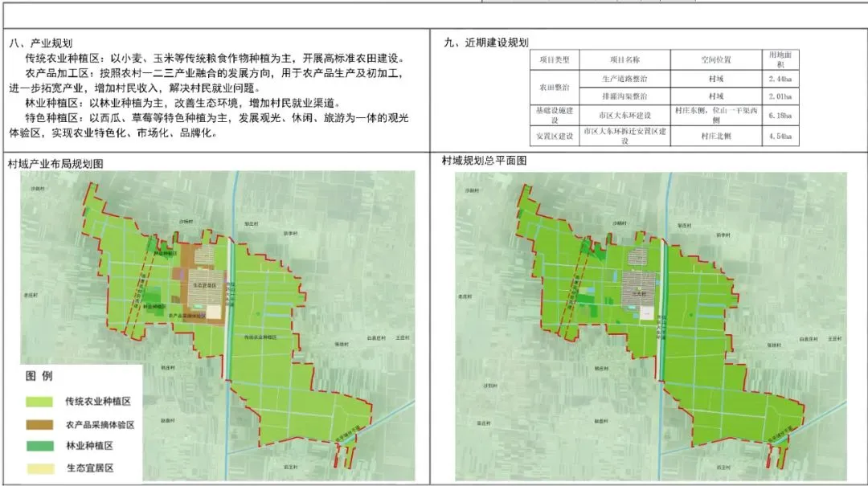The width and height of the screenshot is (868, 486).
Task: Click the 图例 legend title
Action: (39, 376)
